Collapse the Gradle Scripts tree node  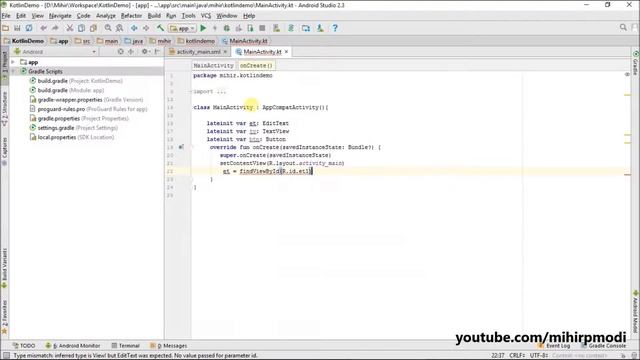pyautogui.click(x=13, y=71)
